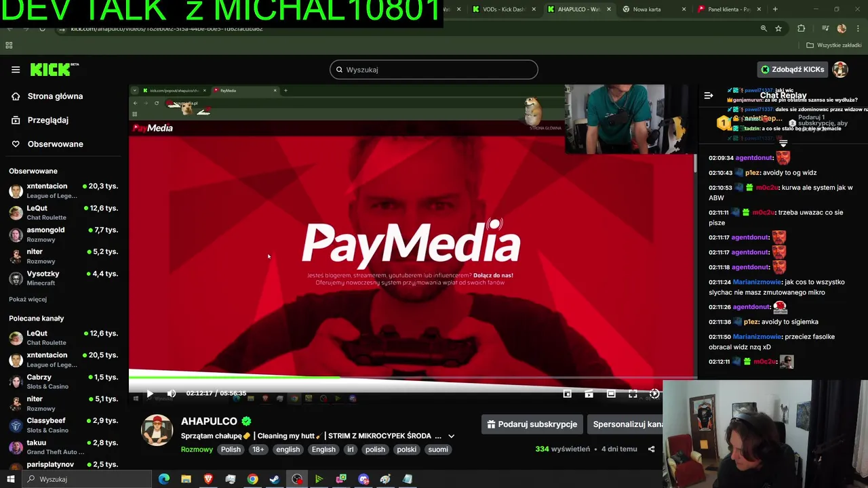
Task: Open agentdonut user in chat at 02:09:34
Action: pyautogui.click(x=753, y=158)
